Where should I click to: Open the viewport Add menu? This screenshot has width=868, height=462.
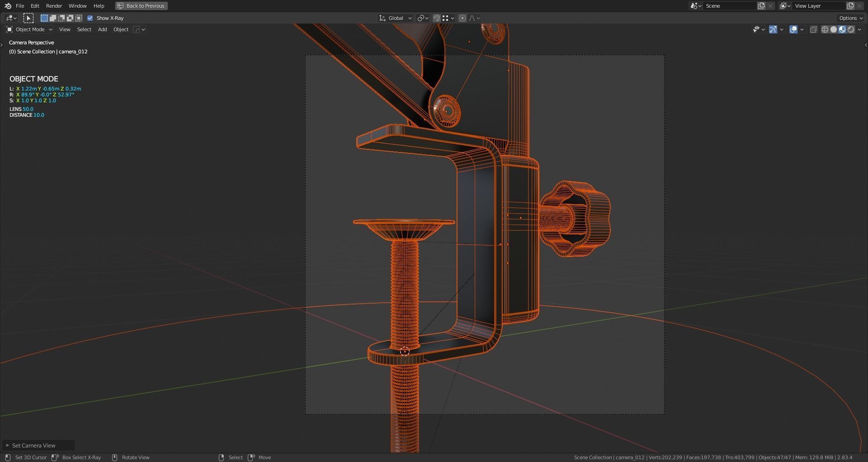click(102, 29)
